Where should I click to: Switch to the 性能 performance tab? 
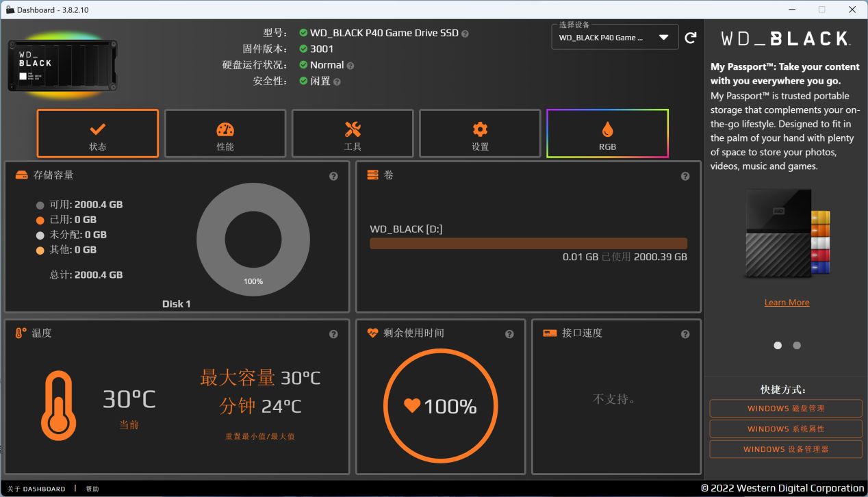(225, 133)
